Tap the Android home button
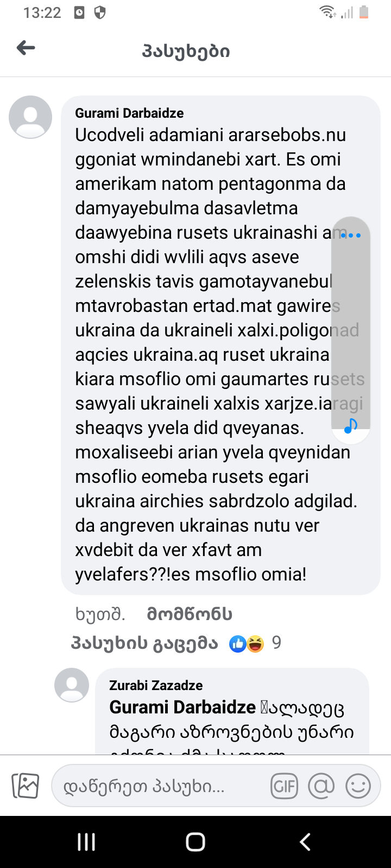This screenshot has width=391, height=868. [195, 842]
